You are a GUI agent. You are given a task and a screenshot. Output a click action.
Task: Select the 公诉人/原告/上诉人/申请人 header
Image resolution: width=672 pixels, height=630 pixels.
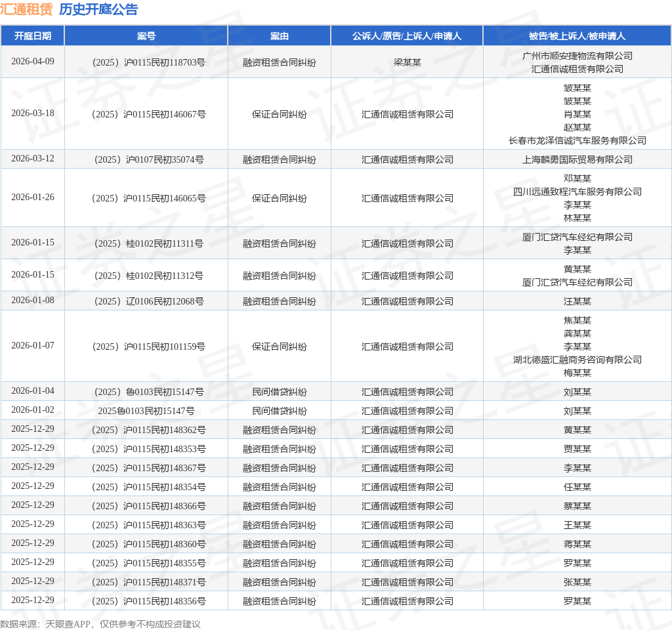(407, 36)
